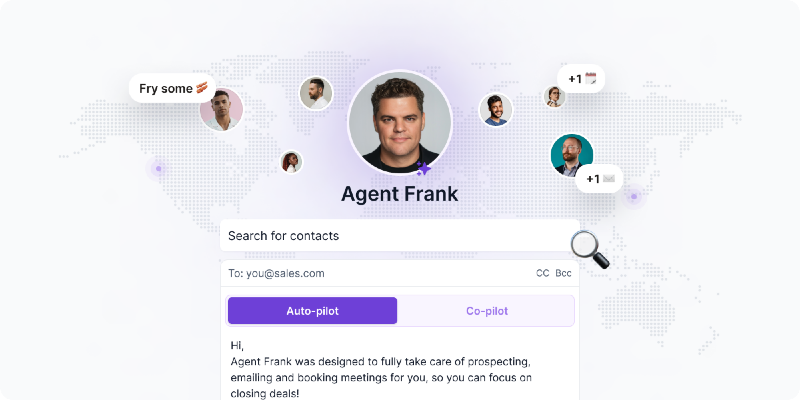Click the small avatar of woman with dark hair
Screen dimensions: 800x400
[x=291, y=162]
